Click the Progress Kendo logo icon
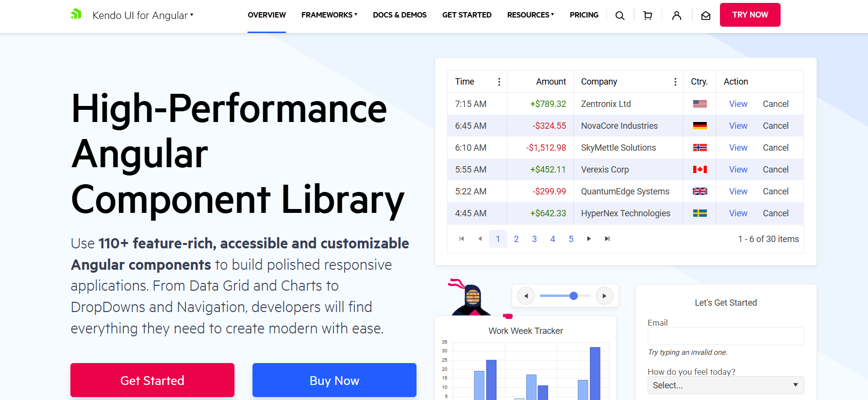 pyautogui.click(x=76, y=15)
